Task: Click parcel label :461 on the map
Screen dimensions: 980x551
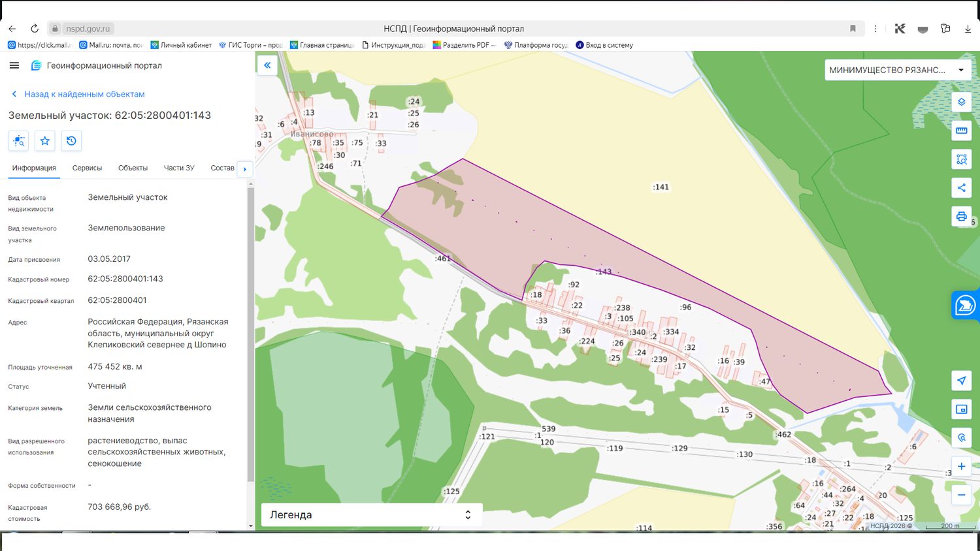Action: click(443, 259)
